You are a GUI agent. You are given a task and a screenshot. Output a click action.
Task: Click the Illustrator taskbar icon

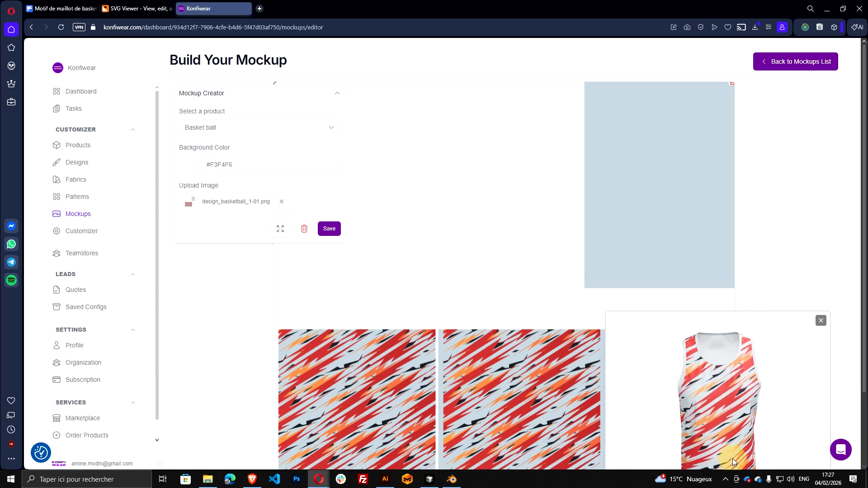tap(385, 479)
